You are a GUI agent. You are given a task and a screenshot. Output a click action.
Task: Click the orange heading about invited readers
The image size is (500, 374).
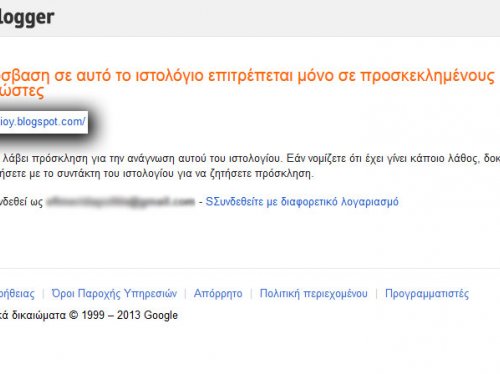(247, 83)
